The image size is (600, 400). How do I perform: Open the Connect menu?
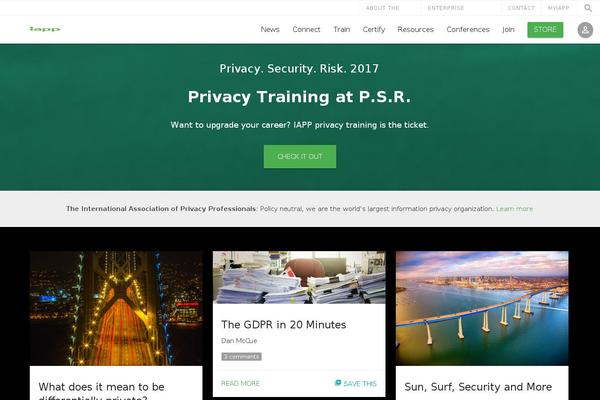click(306, 29)
